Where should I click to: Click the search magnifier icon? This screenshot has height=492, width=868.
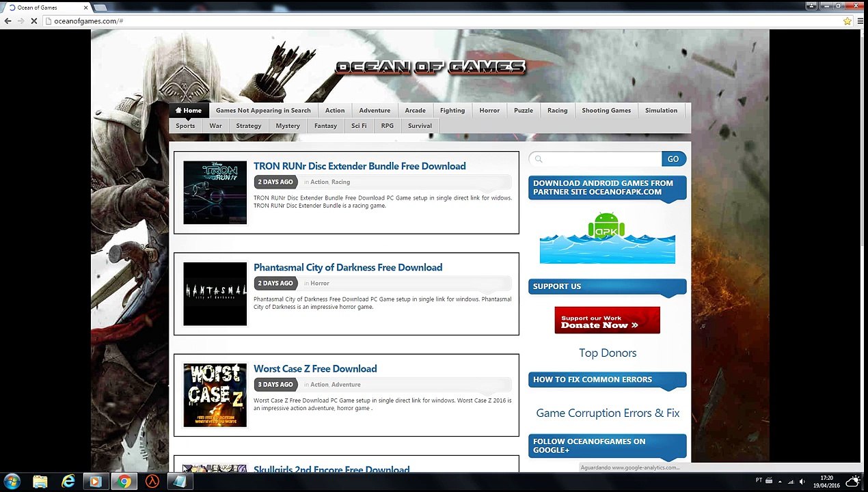(x=539, y=159)
